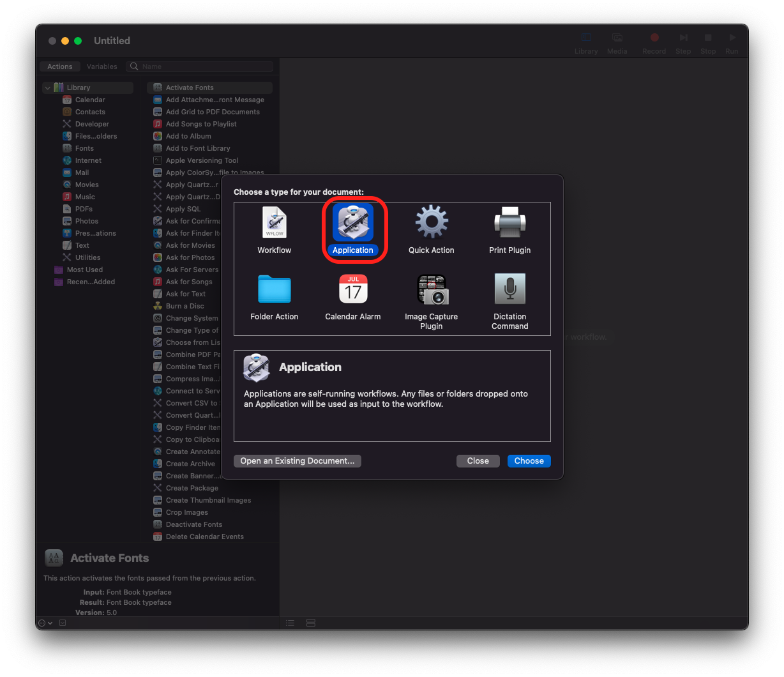Select Activate Fonts action in list

pos(209,87)
